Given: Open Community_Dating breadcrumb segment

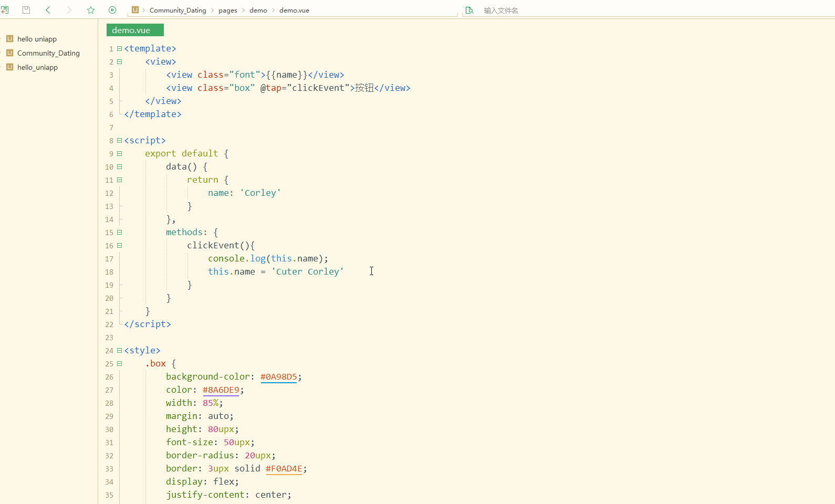Looking at the screenshot, I should (178, 10).
